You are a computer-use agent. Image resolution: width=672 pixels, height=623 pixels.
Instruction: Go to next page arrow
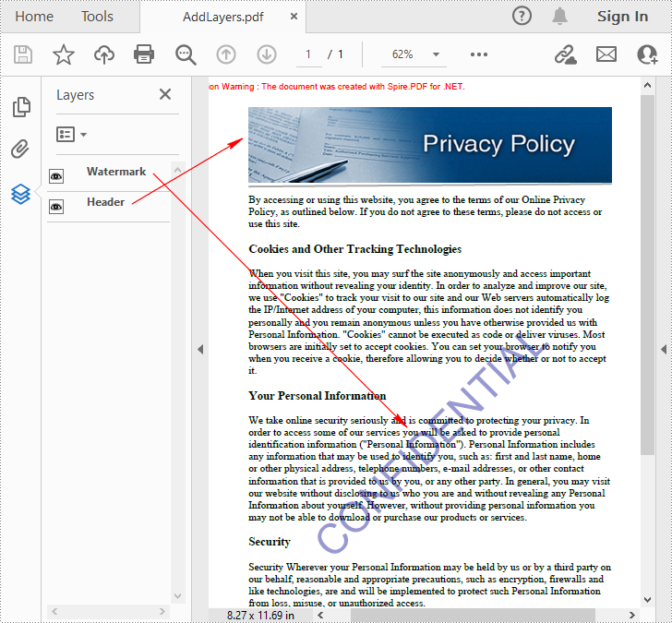(267, 54)
